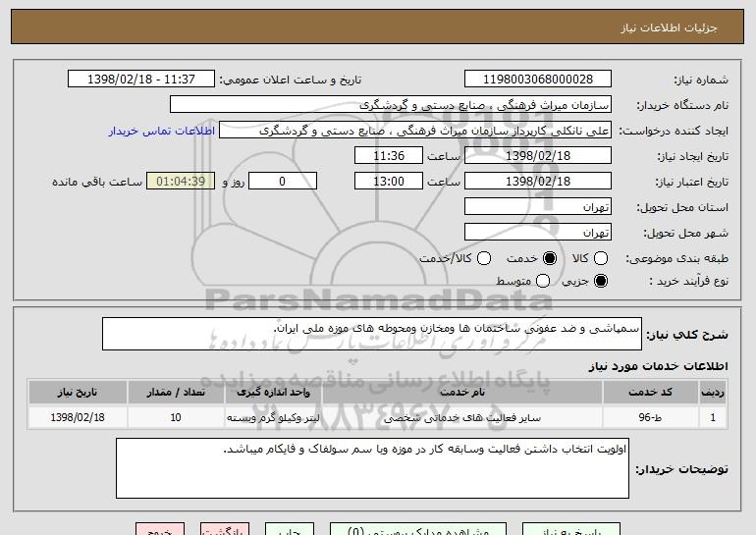
Task: Choose the متوسط purchase process option
Action: pyautogui.click(x=542, y=281)
